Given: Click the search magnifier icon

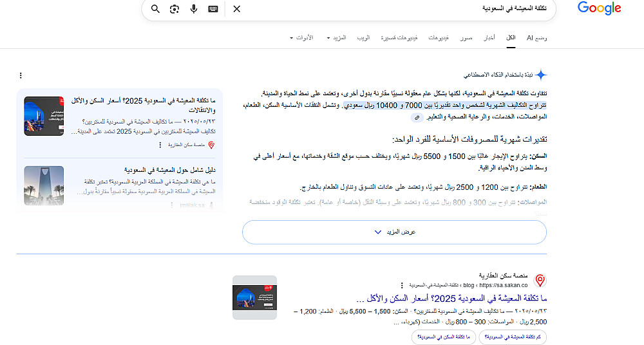Looking at the screenshot, I should click(155, 8).
